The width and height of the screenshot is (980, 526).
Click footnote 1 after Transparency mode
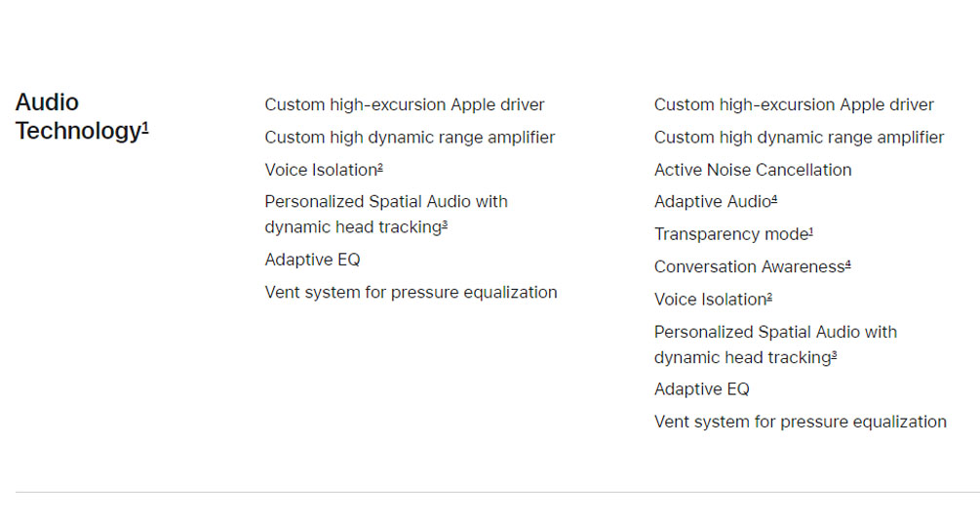coord(811,232)
